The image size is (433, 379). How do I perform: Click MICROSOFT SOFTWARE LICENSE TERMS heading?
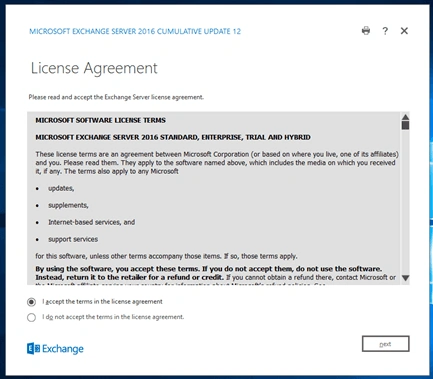pyautogui.click(x=100, y=120)
